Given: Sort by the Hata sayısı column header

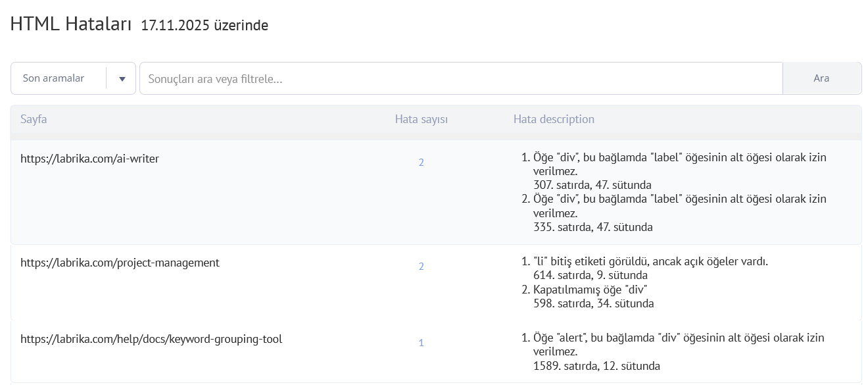Looking at the screenshot, I should pyautogui.click(x=421, y=119).
